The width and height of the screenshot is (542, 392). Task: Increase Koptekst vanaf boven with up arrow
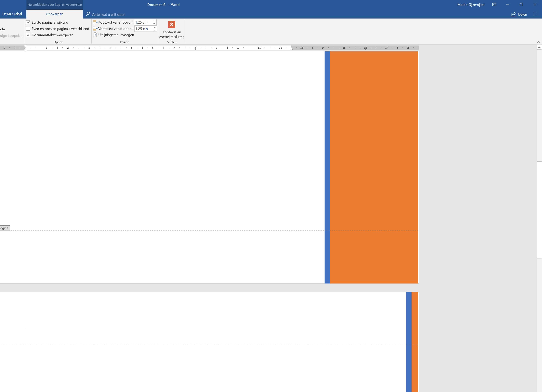click(x=154, y=21)
